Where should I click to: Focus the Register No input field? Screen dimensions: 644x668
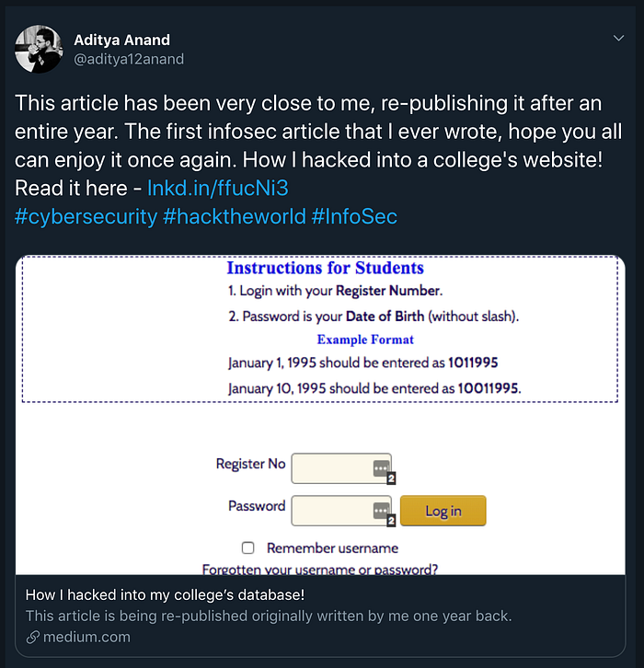coord(341,468)
